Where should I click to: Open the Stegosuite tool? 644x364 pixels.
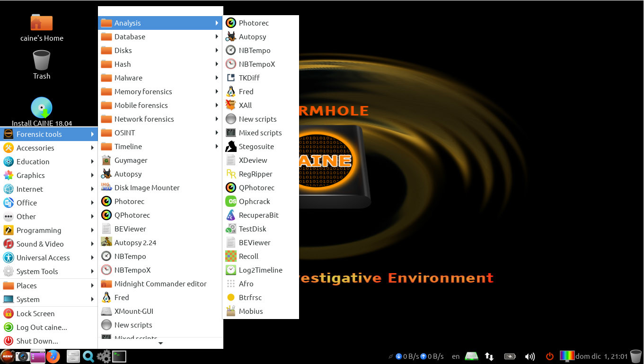256,146
